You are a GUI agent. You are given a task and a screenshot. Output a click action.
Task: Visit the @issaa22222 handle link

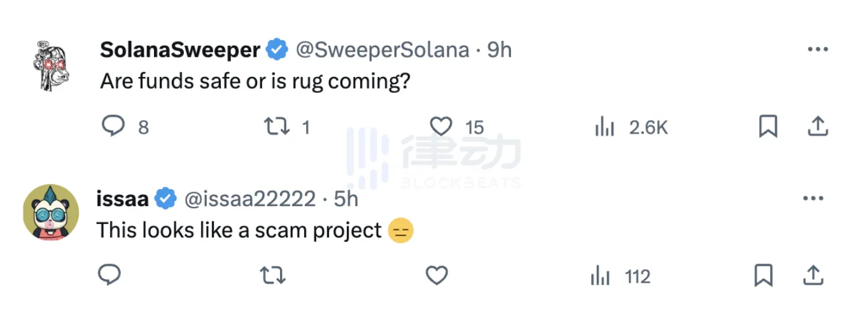(x=250, y=199)
